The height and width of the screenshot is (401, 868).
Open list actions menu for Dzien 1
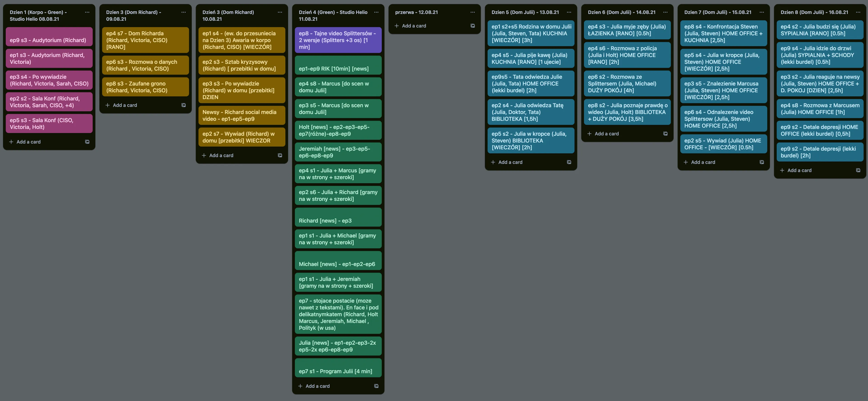[87, 12]
